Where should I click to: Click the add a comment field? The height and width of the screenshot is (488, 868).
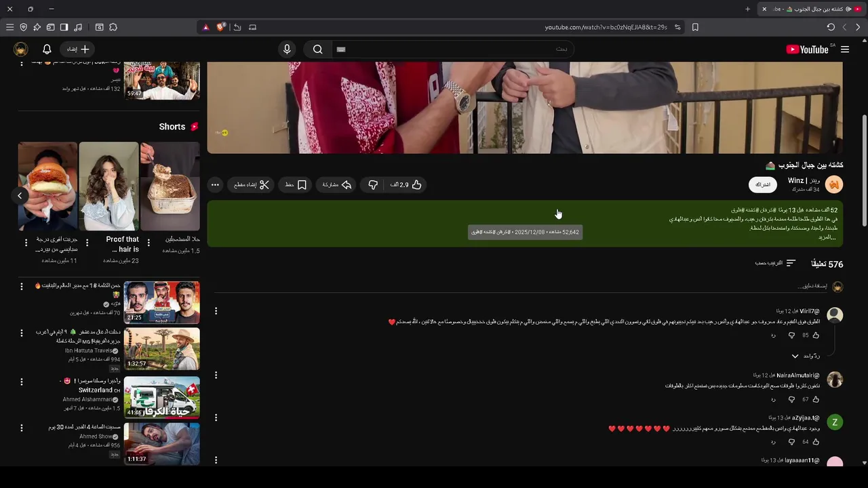522,287
